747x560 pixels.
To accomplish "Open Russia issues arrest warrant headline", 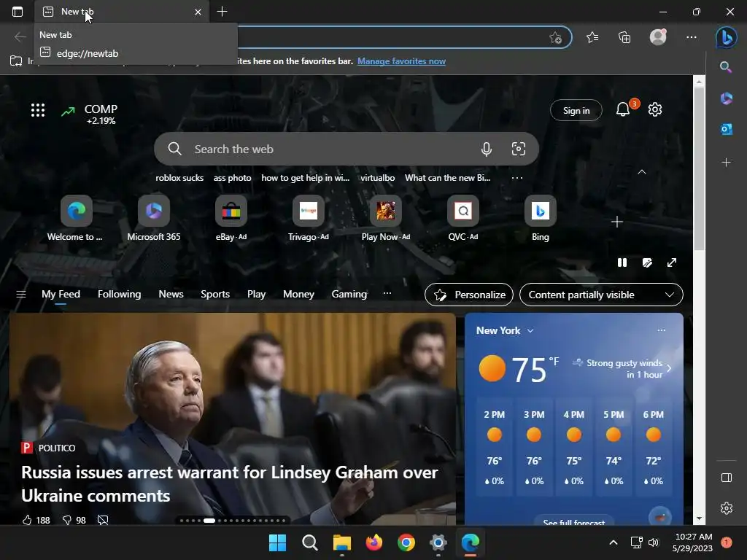I will pos(230,484).
